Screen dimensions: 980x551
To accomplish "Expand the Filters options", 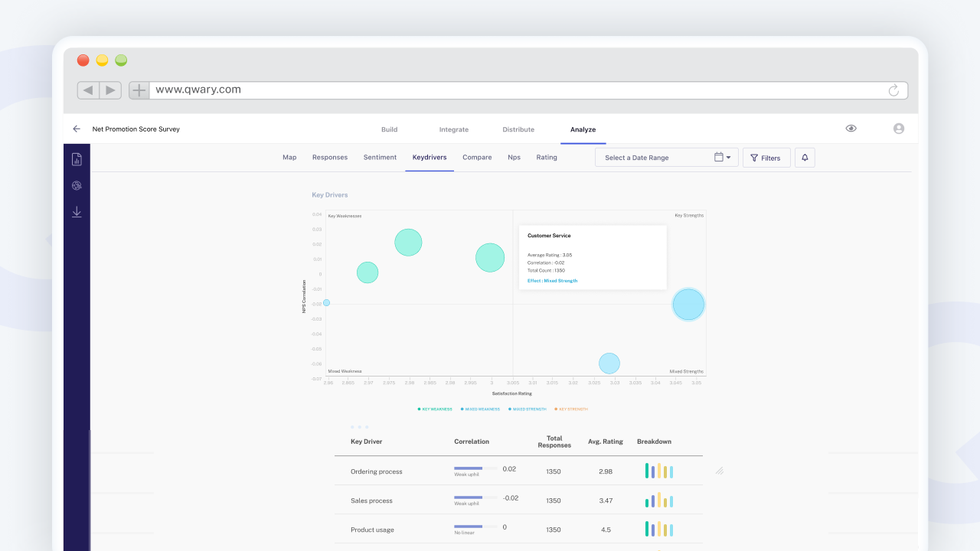I will click(766, 158).
